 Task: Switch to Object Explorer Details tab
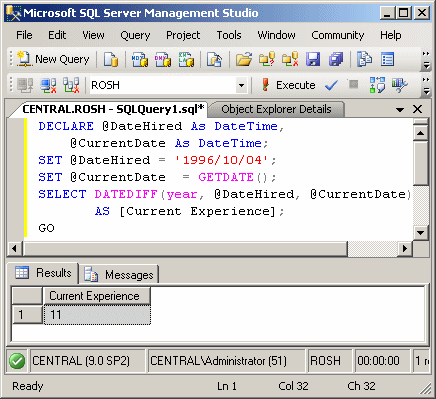(x=276, y=109)
